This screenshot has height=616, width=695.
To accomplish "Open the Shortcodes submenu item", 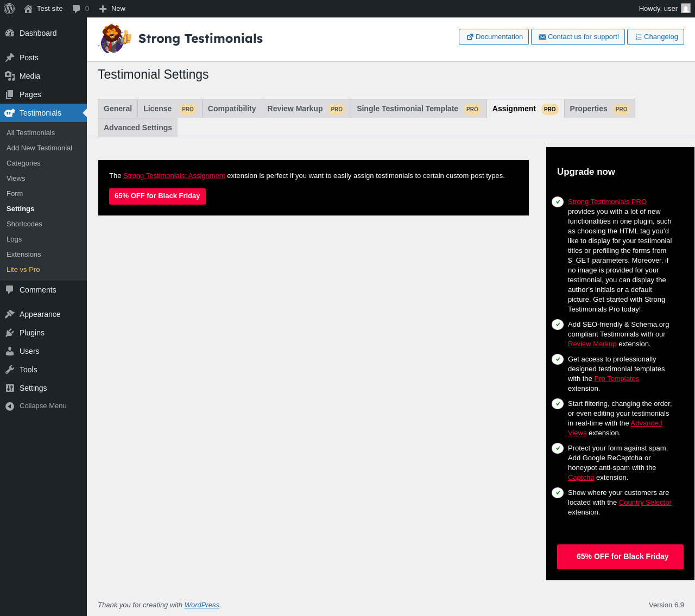I will point(24,224).
